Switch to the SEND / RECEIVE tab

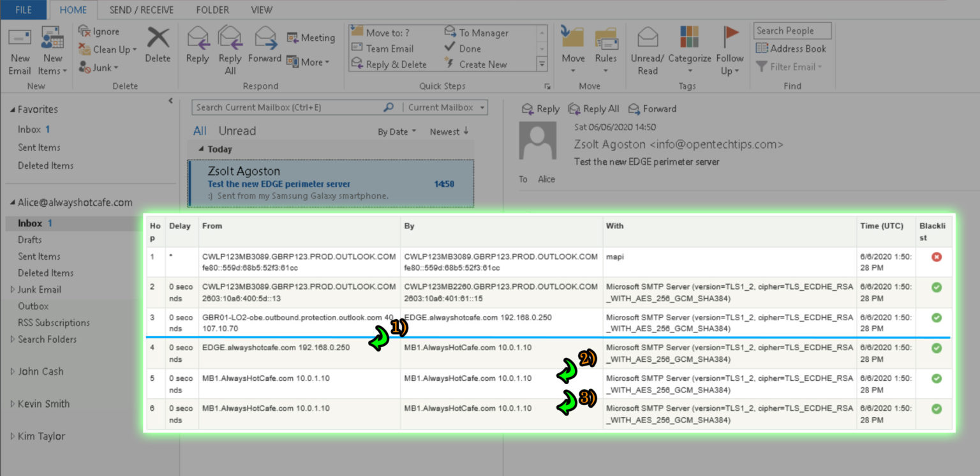point(140,10)
